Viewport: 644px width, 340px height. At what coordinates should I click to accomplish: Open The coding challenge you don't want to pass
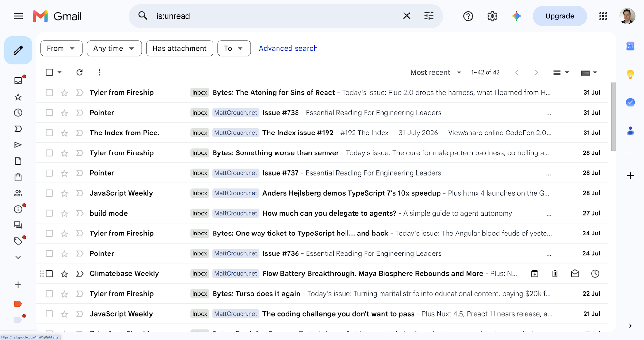pyautogui.click(x=322, y=314)
